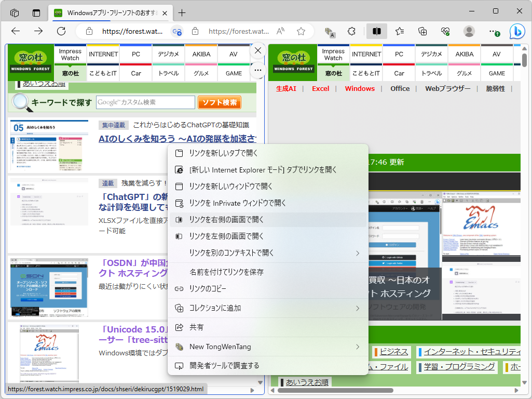This screenshot has width=532, height=399.
Task: Open the left pane more options ellipsis
Action: [x=258, y=70]
